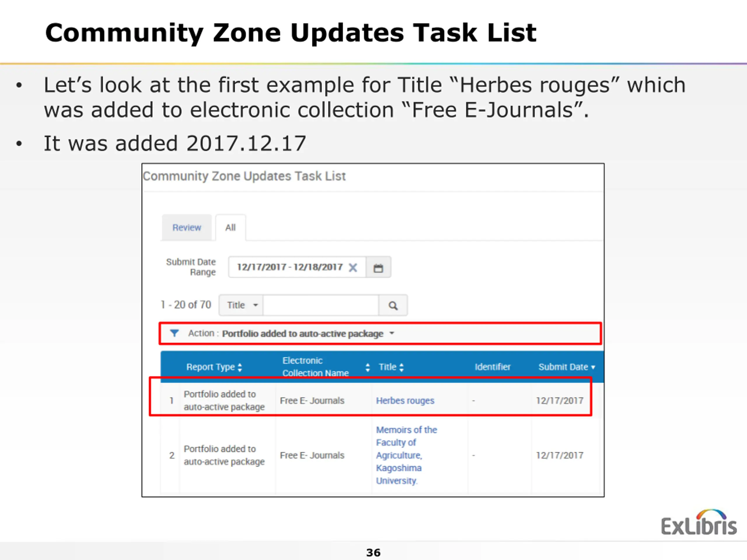
Task: Click the Identifier column header
Action: click(492, 367)
